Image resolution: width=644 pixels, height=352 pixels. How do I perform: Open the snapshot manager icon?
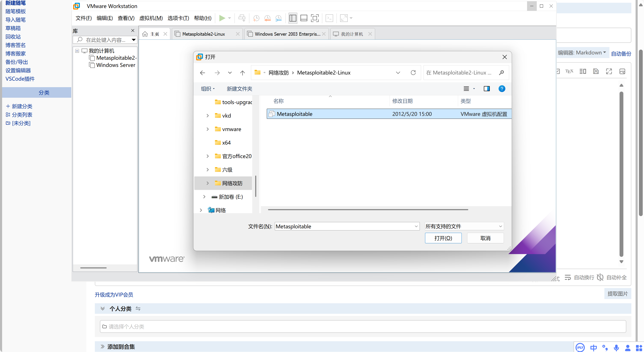278,18
